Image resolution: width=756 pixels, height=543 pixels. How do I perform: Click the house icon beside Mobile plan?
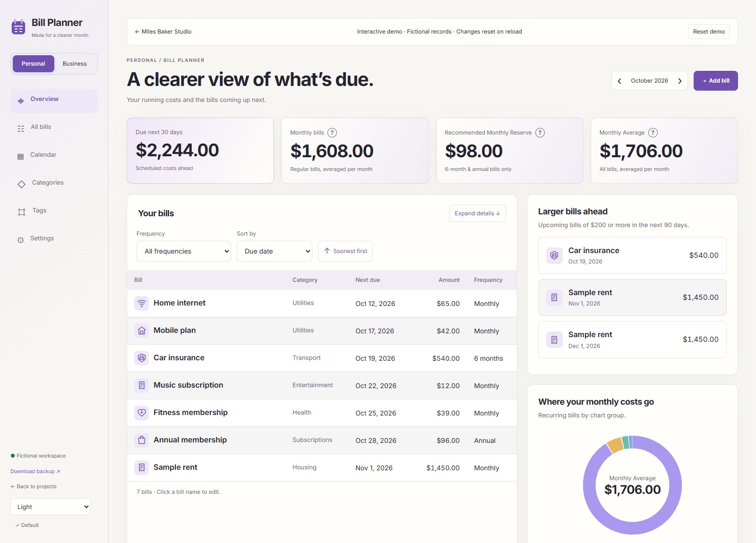142,331
